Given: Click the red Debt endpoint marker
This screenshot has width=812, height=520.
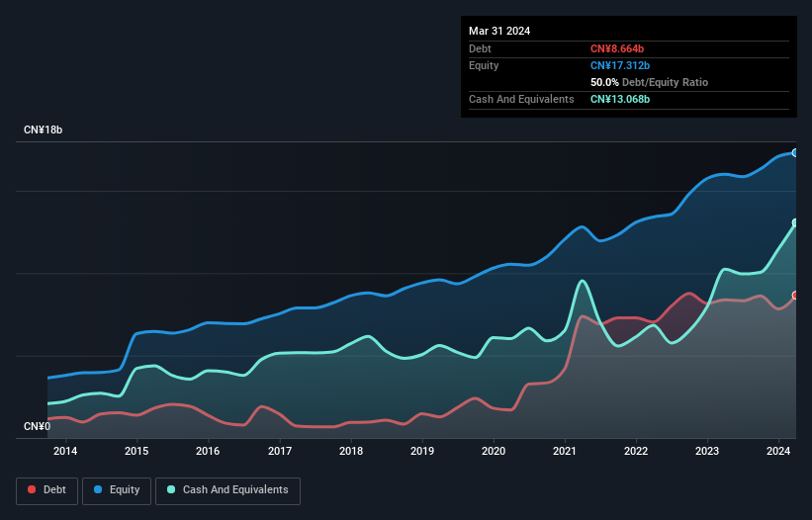Looking at the screenshot, I should [795, 296].
